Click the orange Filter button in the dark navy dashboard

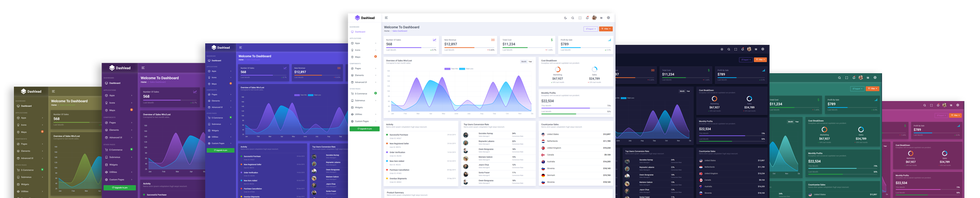pos(760,60)
